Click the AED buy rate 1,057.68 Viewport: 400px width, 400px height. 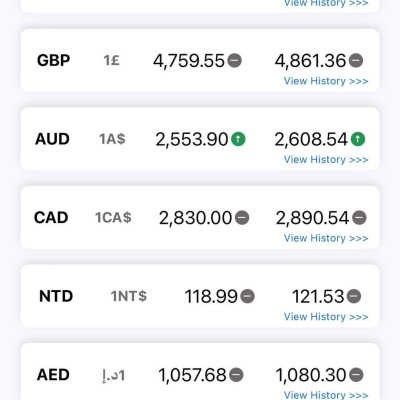[192, 375]
